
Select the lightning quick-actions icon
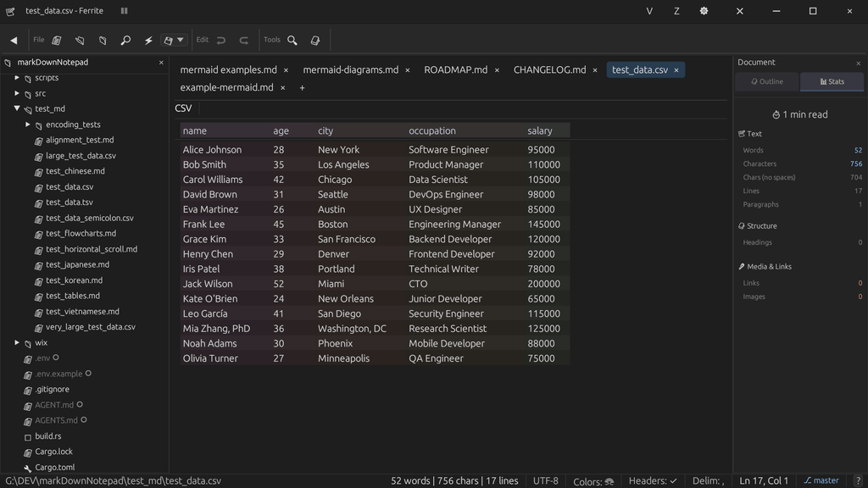(147, 40)
